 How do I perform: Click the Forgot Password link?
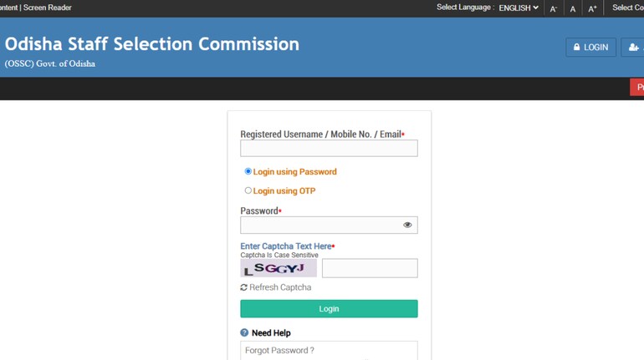[279, 351]
